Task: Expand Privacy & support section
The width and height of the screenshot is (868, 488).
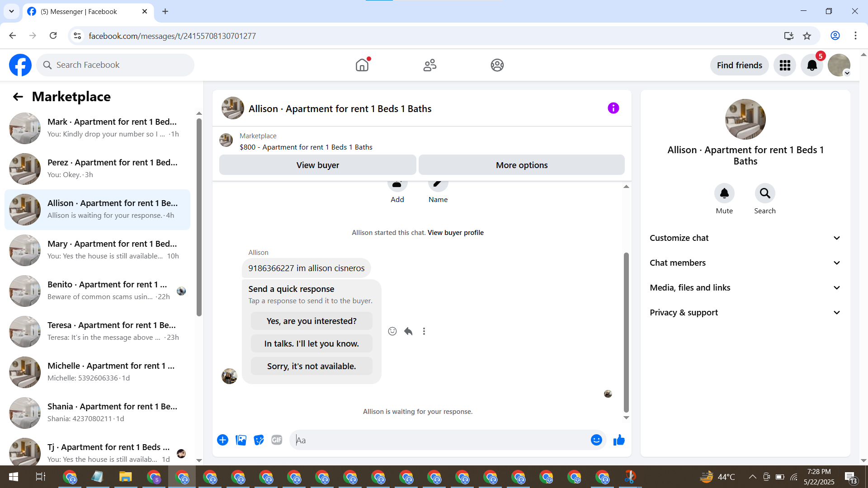Action: click(745, 313)
